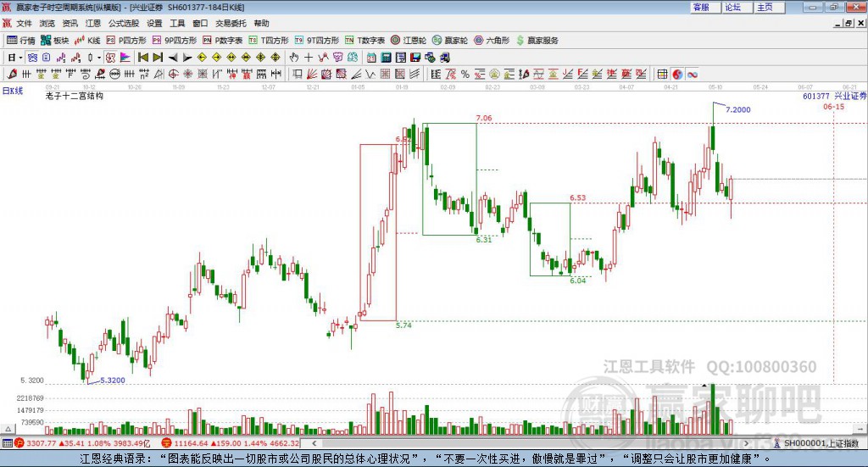Open the 资讯 menu
Image resolution: width=868 pixels, height=467 pixels.
[x=70, y=23]
